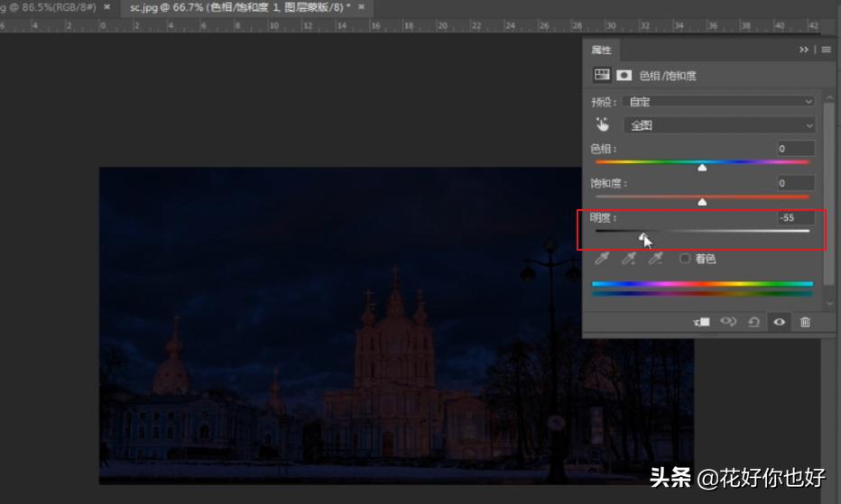Open the 全图 channel range dropdown

tap(718, 125)
